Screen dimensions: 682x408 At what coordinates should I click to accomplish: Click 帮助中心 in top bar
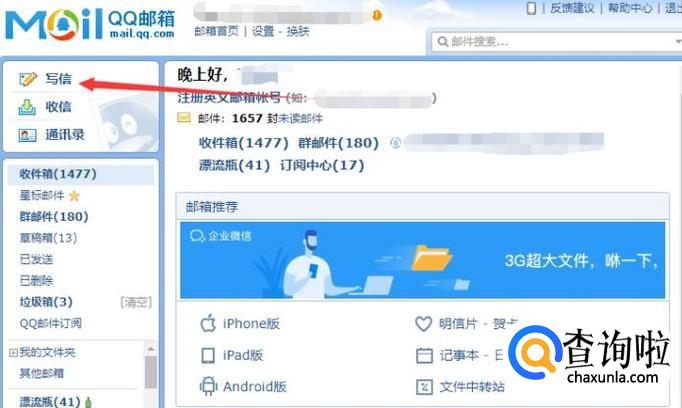coord(630,8)
